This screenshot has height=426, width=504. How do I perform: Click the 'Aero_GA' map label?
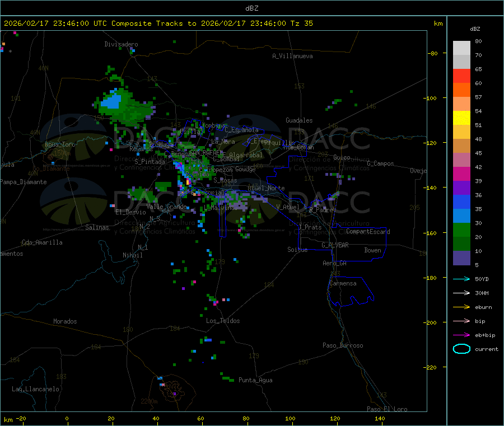click(335, 263)
